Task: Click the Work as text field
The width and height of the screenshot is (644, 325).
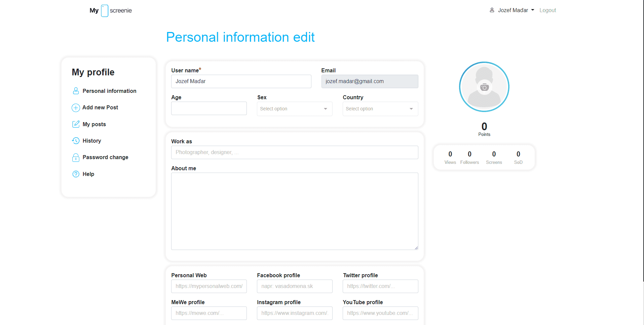Action: pyautogui.click(x=294, y=152)
